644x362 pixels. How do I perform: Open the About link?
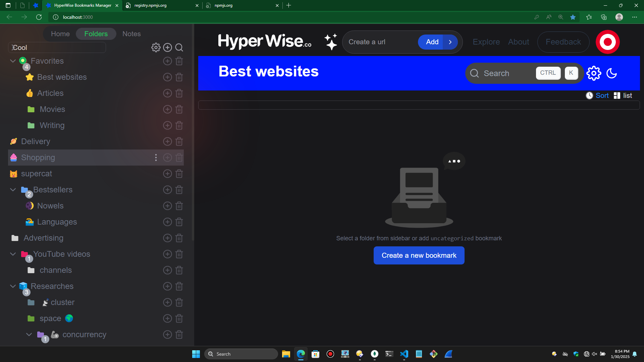518,42
